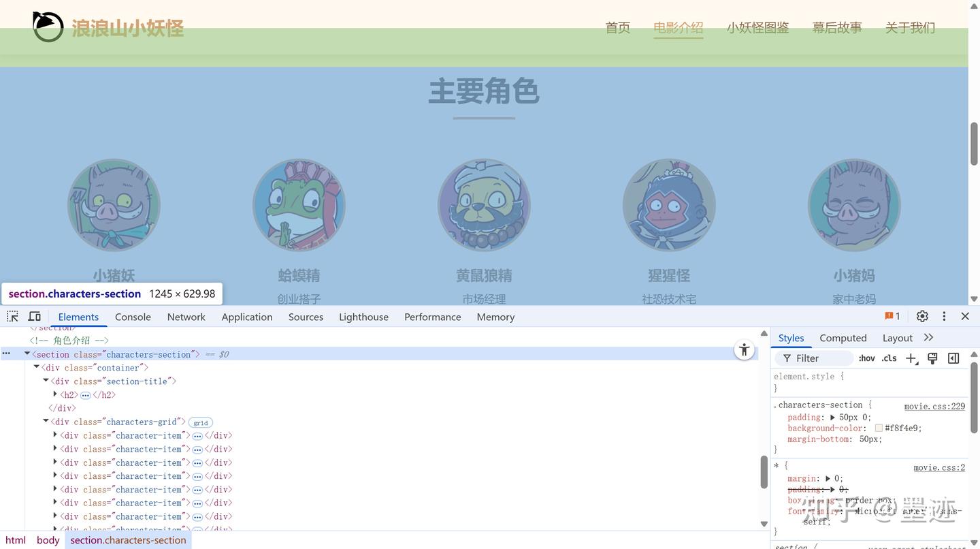Show more sidebar tabs via double chevron
The image size is (980, 549).
[928, 338]
